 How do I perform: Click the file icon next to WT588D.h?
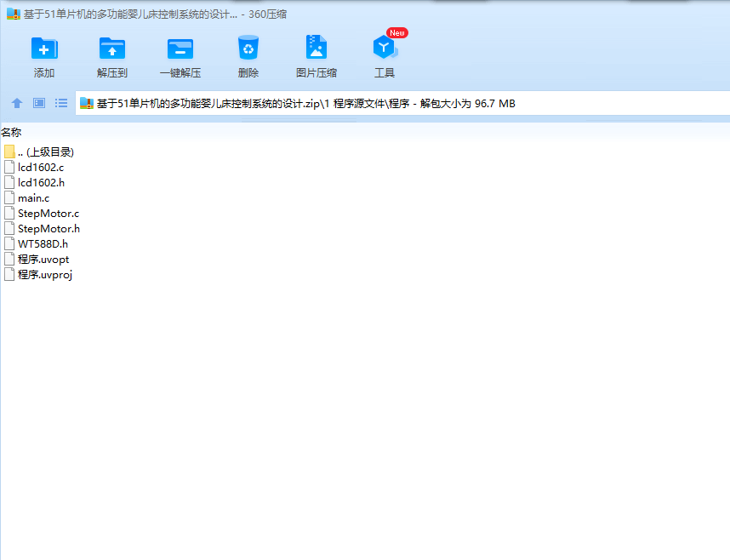(9, 243)
